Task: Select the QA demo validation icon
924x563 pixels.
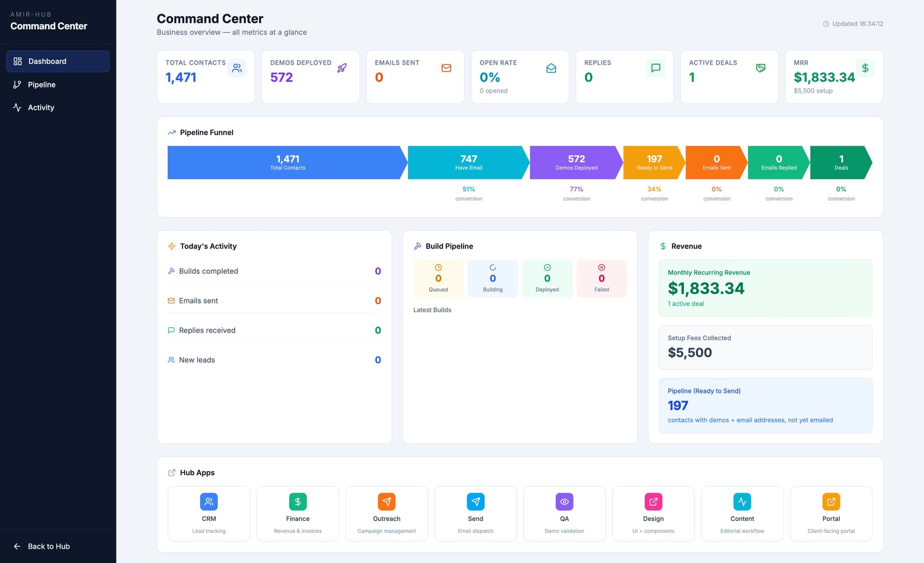Action: pos(564,502)
